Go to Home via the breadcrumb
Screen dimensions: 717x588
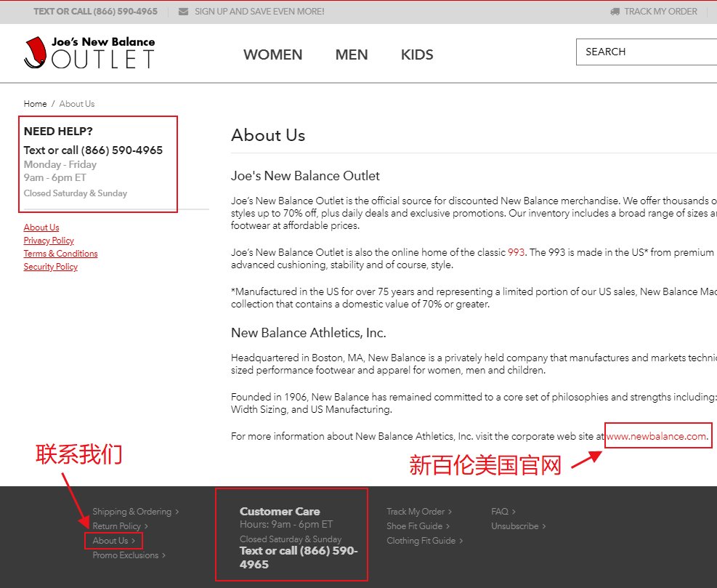click(35, 104)
